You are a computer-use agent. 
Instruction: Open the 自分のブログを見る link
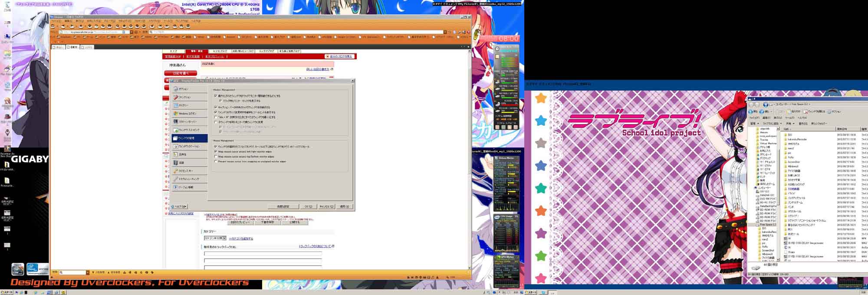pos(339,56)
